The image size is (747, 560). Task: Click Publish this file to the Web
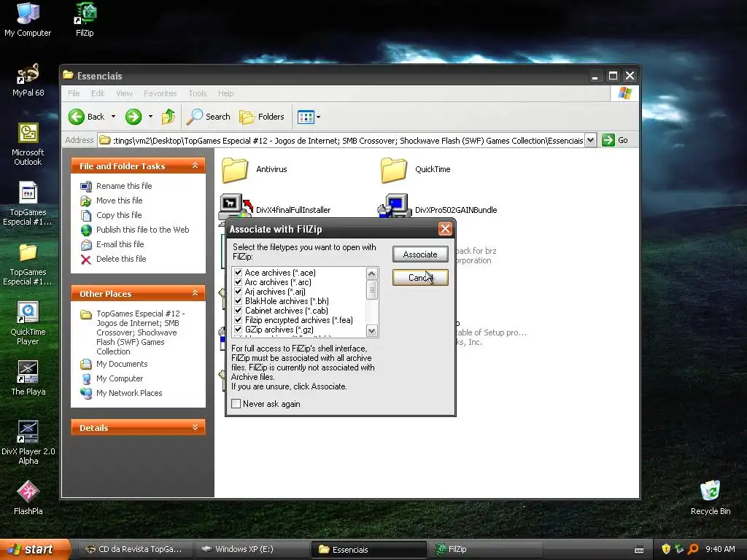click(x=142, y=230)
